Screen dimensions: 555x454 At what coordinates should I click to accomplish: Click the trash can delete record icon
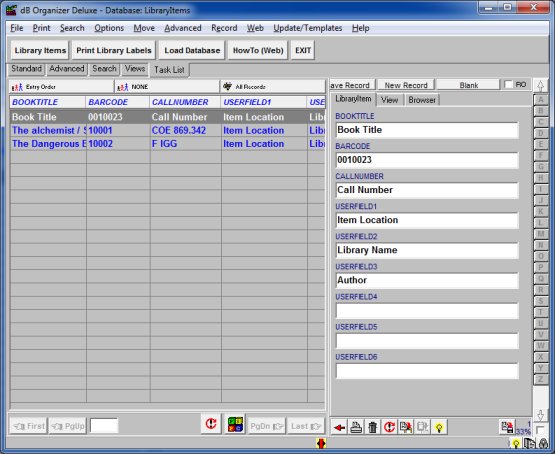click(x=372, y=427)
